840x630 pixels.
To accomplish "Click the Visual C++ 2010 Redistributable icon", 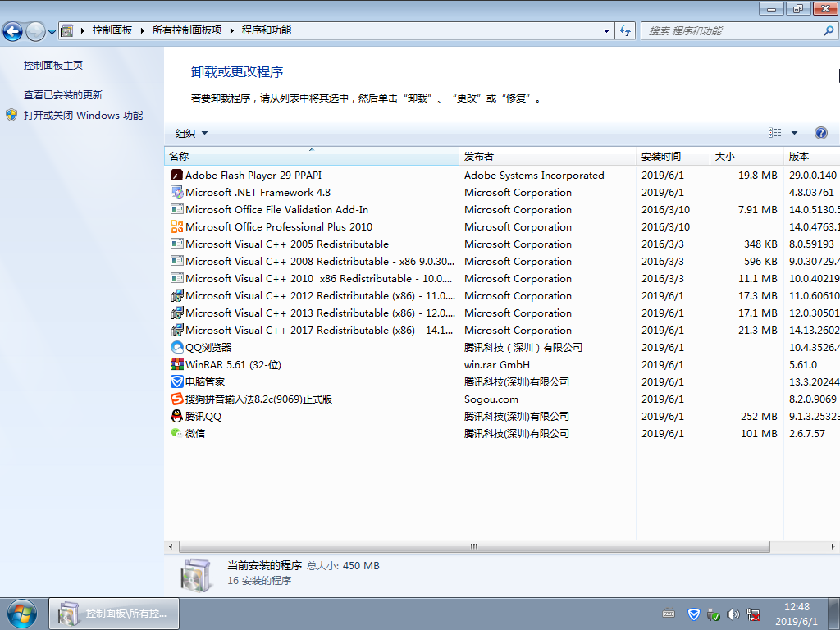I will 177,278.
